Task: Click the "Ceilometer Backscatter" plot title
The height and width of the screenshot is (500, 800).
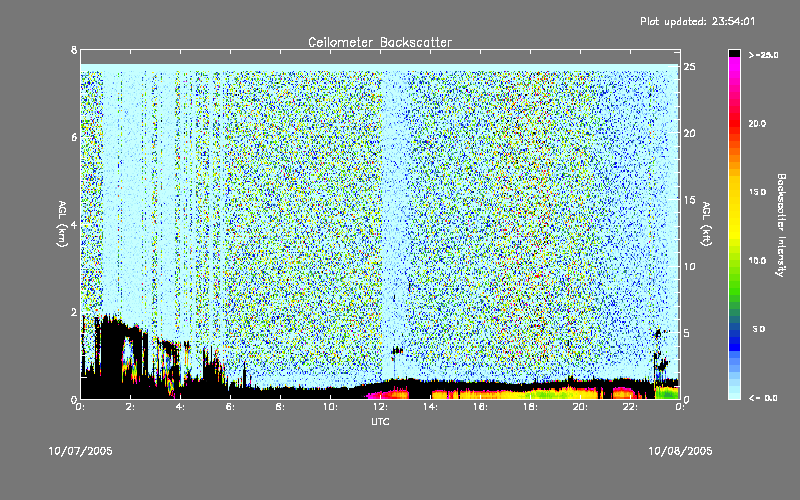Action: [x=380, y=42]
